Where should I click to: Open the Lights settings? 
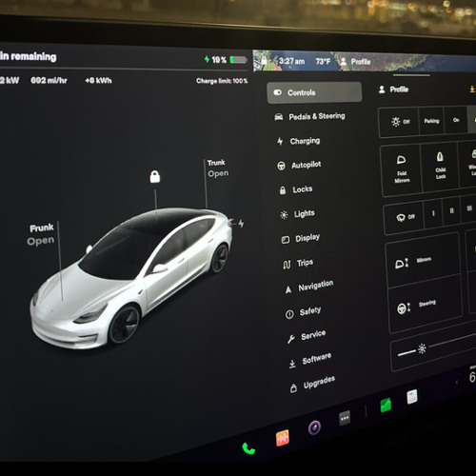[297, 214]
